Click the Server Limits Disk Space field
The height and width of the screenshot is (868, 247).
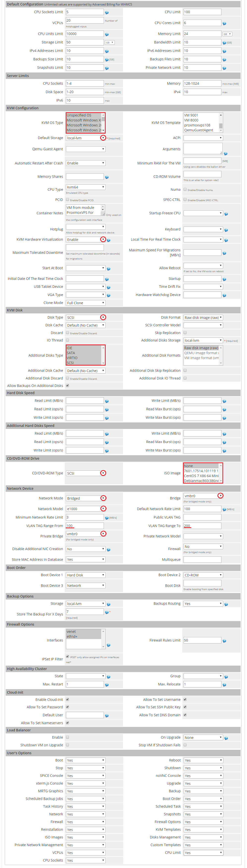[x=85, y=92]
